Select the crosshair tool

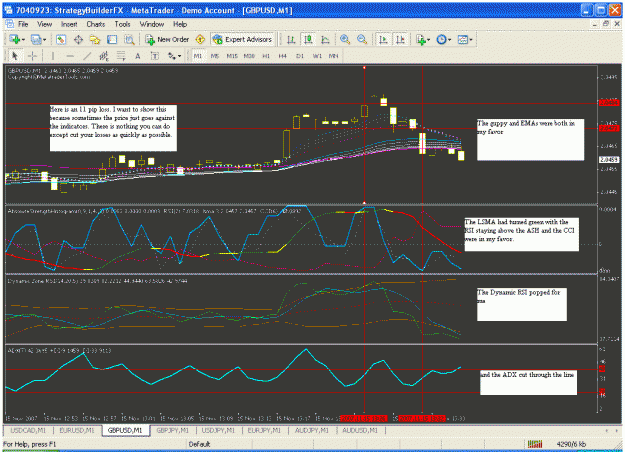click(33, 56)
